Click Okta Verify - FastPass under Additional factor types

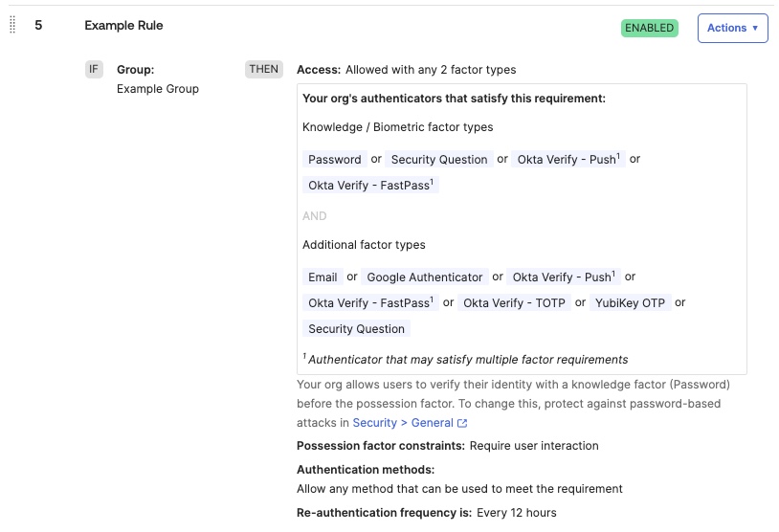[x=370, y=303]
